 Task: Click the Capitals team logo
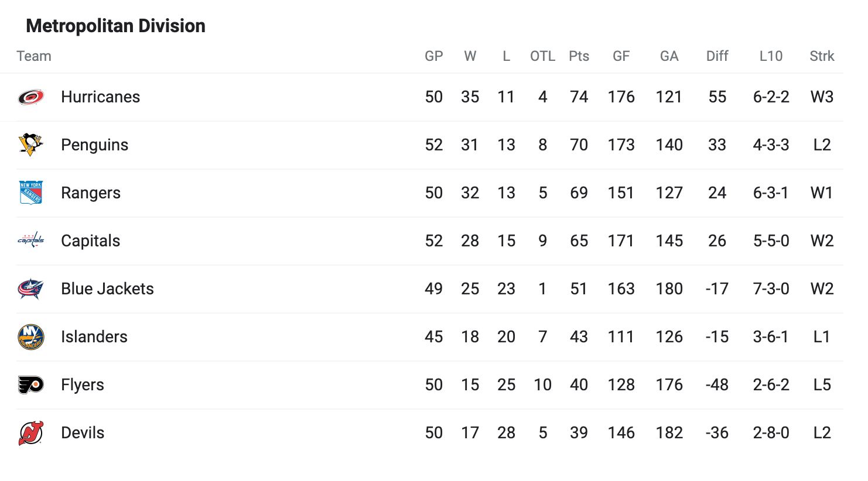31,240
